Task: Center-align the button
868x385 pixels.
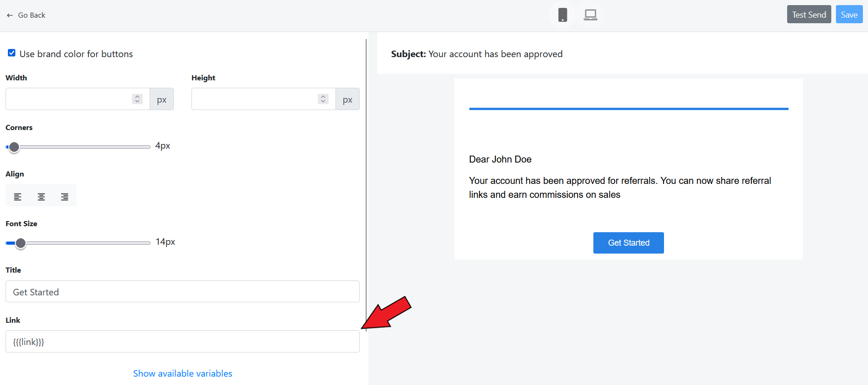Action: (41, 197)
